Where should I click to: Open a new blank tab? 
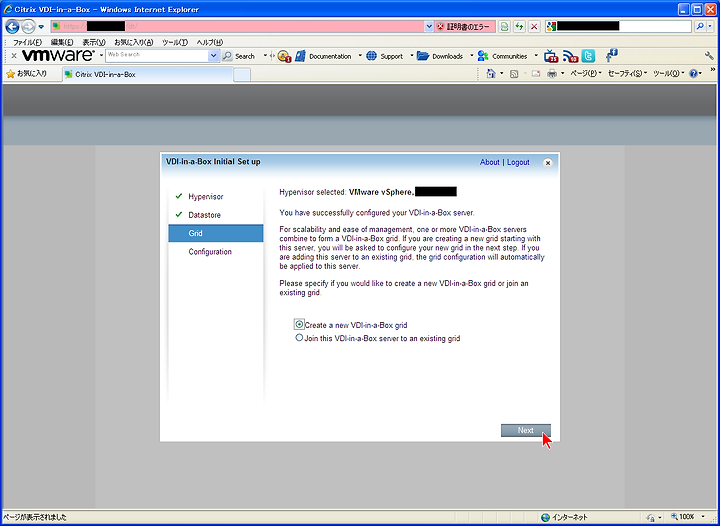pos(242,75)
